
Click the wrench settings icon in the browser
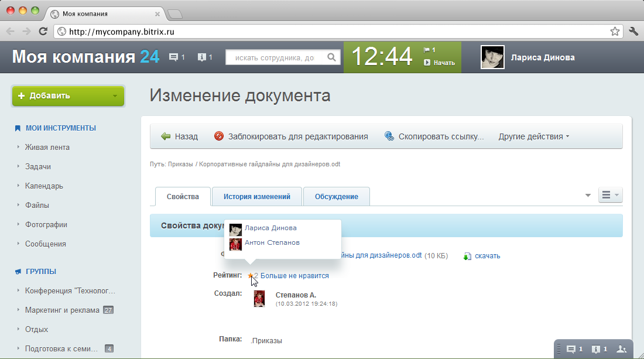click(633, 31)
